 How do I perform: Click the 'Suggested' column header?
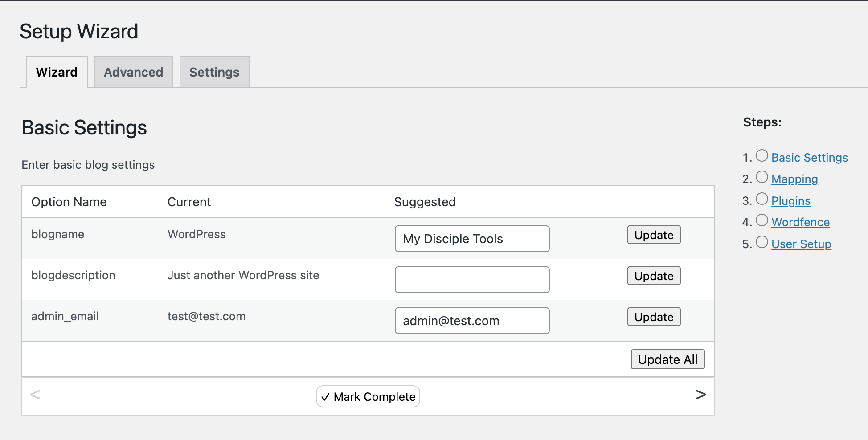coord(425,202)
